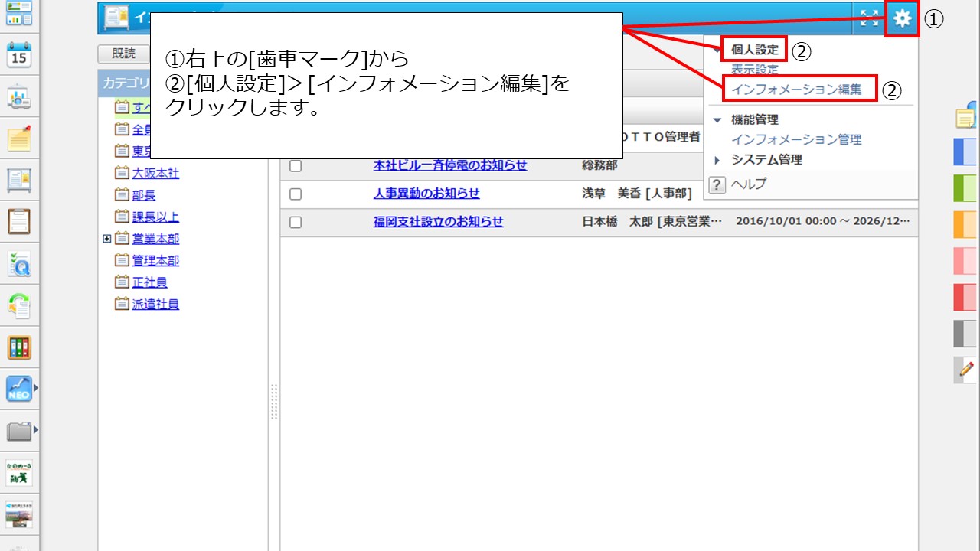Click the 既読 button
The width and height of the screenshot is (980, 551).
[x=123, y=54]
